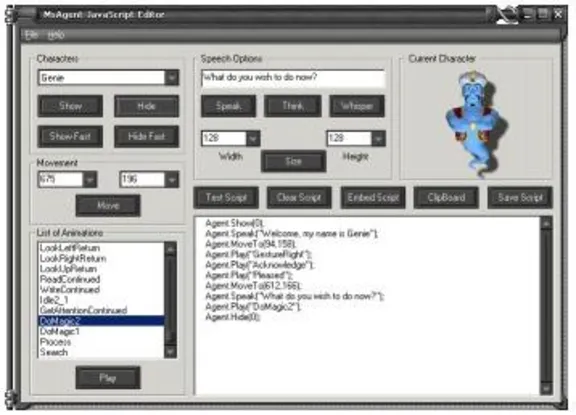The image size is (576, 415).
Task: Click the Agent.Play Pleased script line
Action: (x=249, y=275)
